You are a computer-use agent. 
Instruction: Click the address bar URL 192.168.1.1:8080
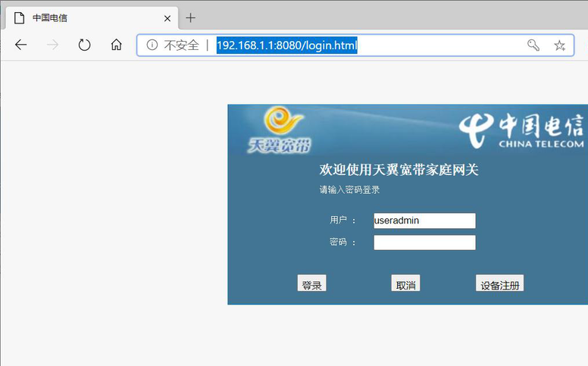[x=286, y=45]
